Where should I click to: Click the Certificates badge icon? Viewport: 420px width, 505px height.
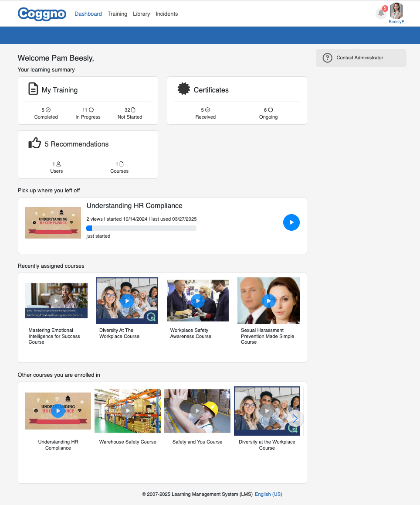(x=184, y=89)
